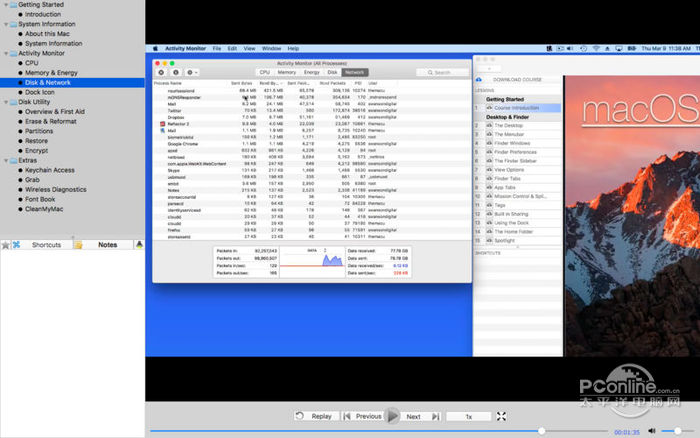
Task: Select the Network tab in Activity Monitor
Action: 355,72
